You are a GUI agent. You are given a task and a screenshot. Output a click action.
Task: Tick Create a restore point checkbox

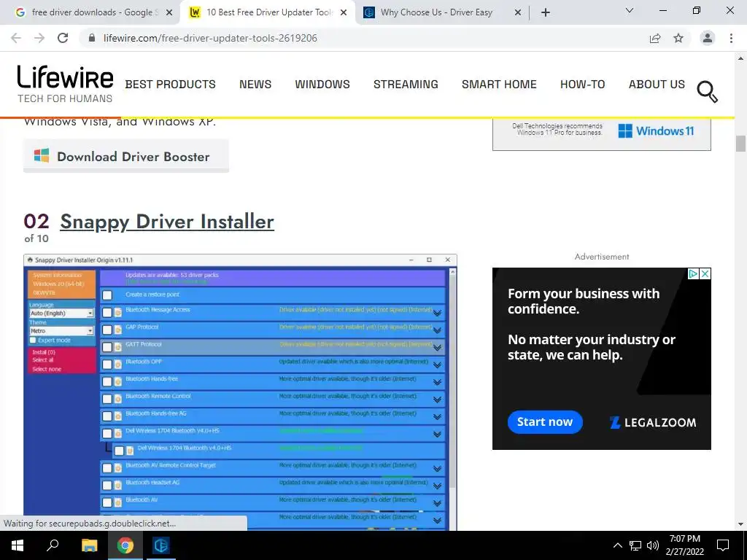(107, 295)
